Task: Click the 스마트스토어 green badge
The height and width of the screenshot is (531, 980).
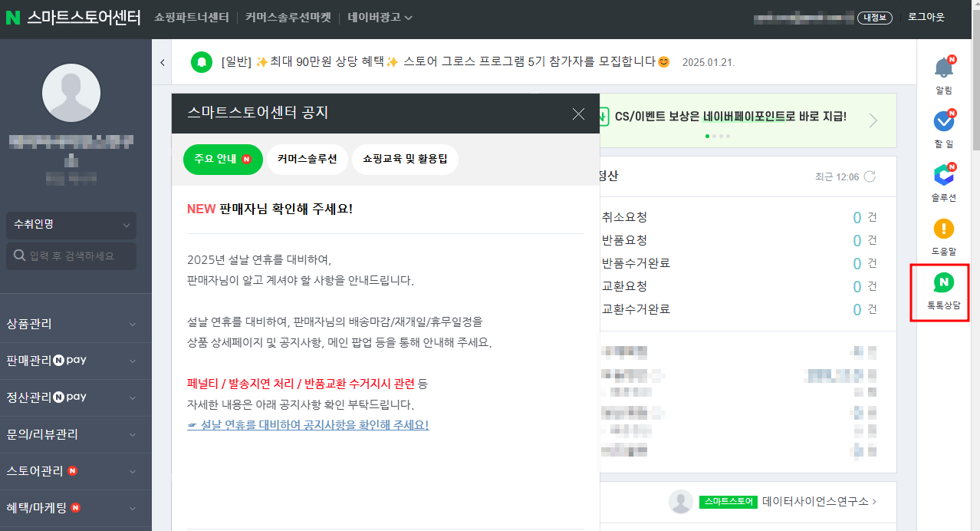Action: tap(728, 502)
